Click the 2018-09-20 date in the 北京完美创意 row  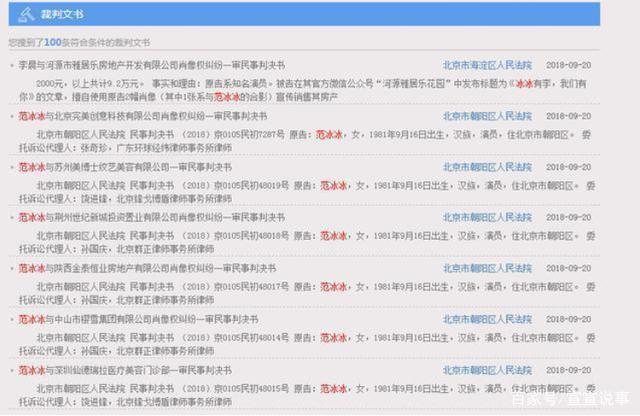tap(569, 116)
